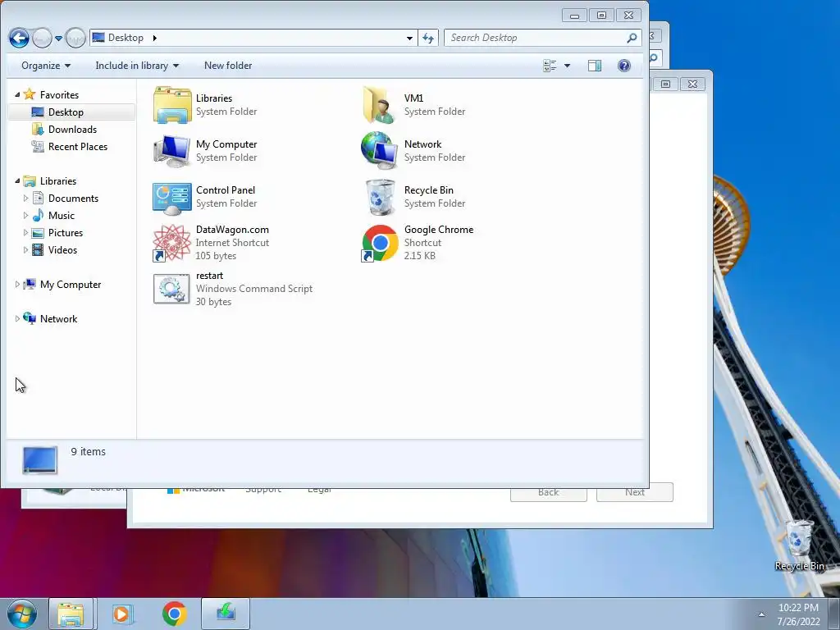Click the "DataWagon.com" file name
The height and width of the screenshot is (630, 840).
[232, 230]
